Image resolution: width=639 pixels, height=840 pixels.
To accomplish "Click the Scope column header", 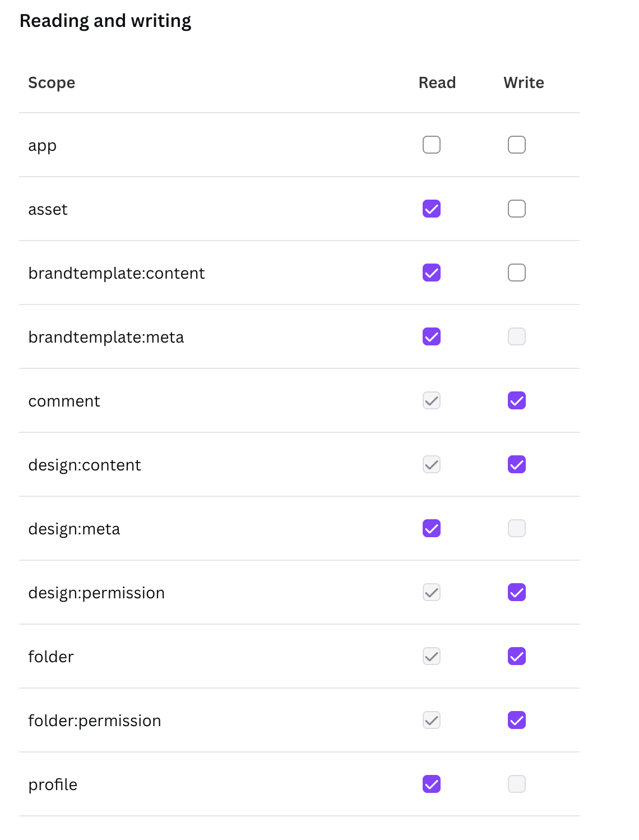I will (52, 83).
